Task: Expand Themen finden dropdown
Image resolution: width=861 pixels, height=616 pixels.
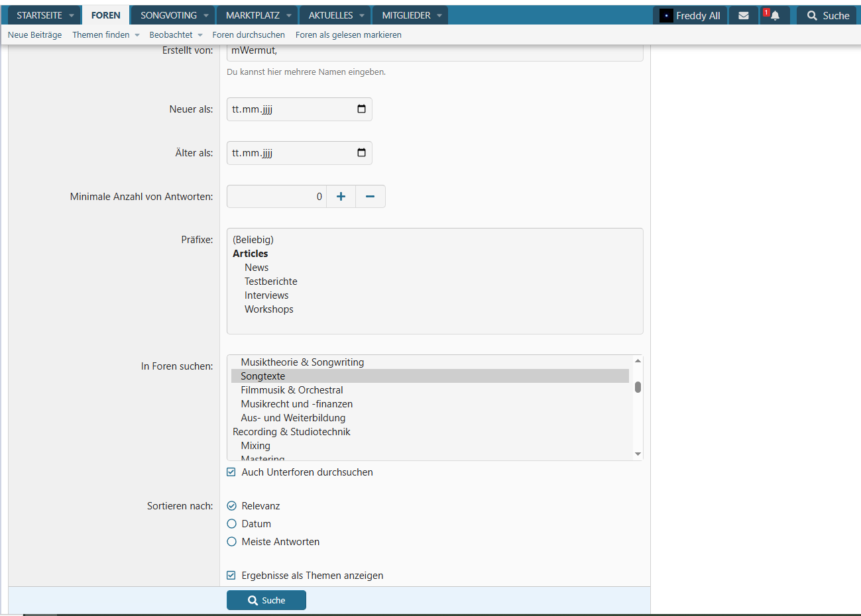Action: (x=137, y=35)
